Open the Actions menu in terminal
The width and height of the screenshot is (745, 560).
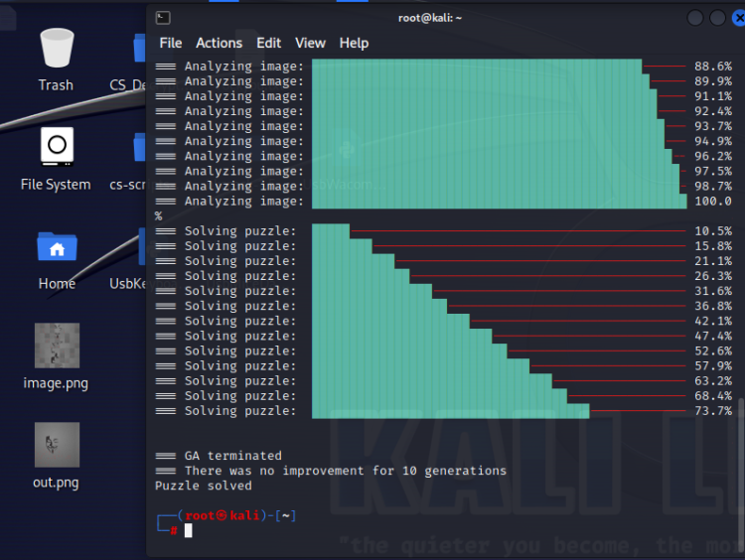coord(219,43)
